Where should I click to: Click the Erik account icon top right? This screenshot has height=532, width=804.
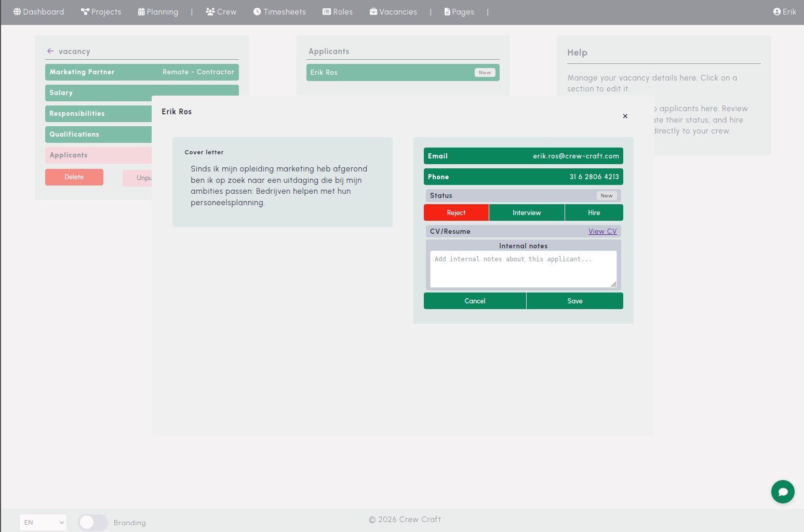tap(776, 11)
